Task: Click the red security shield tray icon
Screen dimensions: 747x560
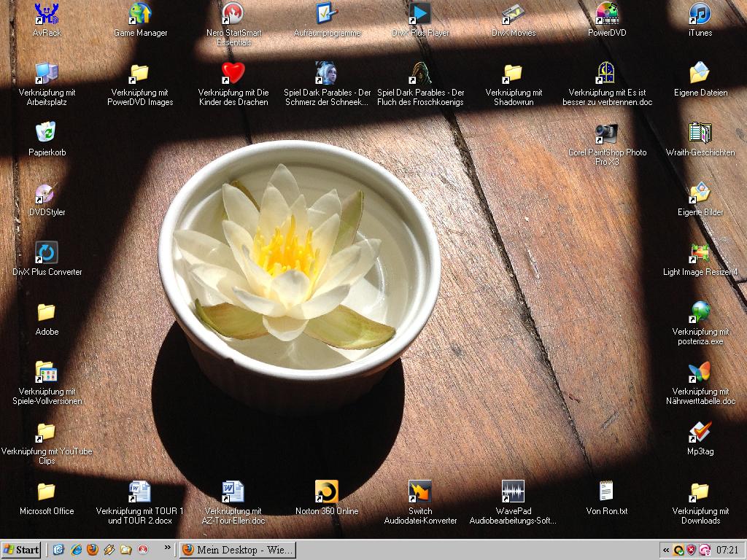Action: point(691,550)
